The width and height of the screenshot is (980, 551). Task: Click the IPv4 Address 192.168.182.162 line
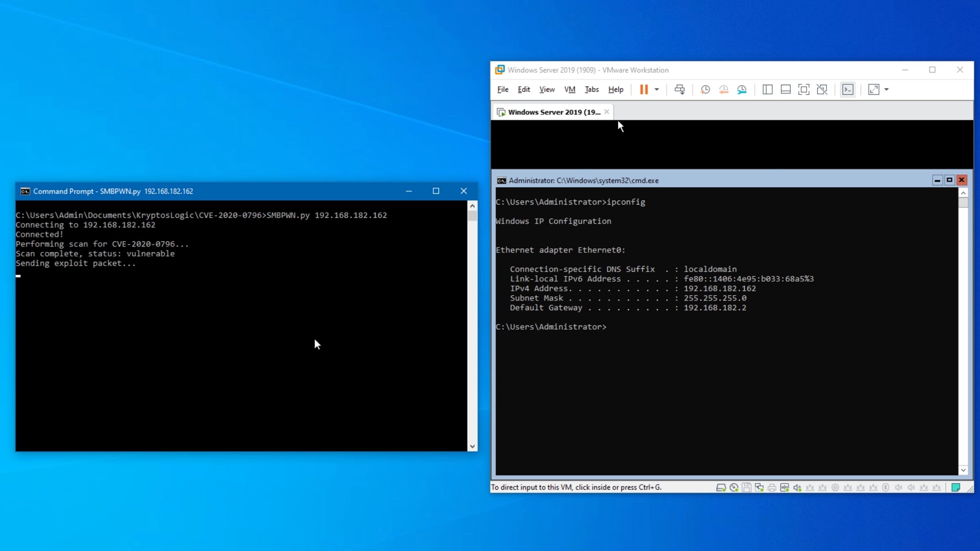click(x=633, y=289)
